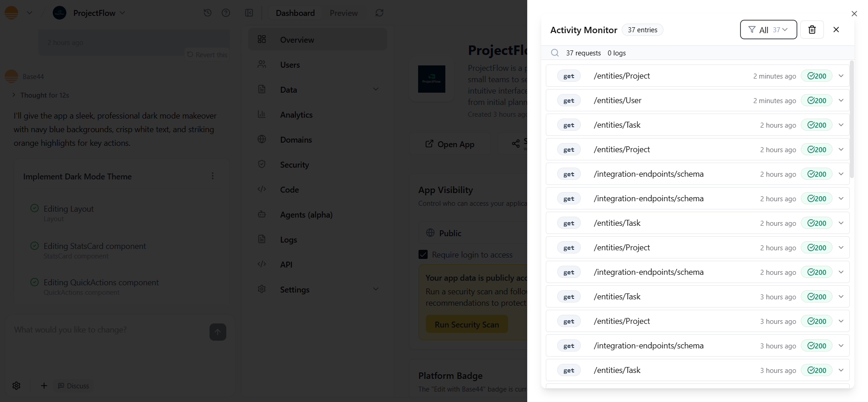Click the workspace avatar dropdown arrow
This screenshot has width=868, height=402.
point(30,13)
